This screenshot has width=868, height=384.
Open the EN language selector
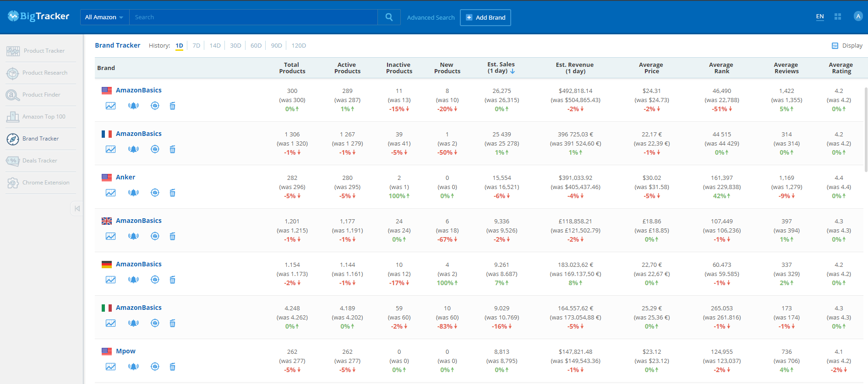[820, 16]
